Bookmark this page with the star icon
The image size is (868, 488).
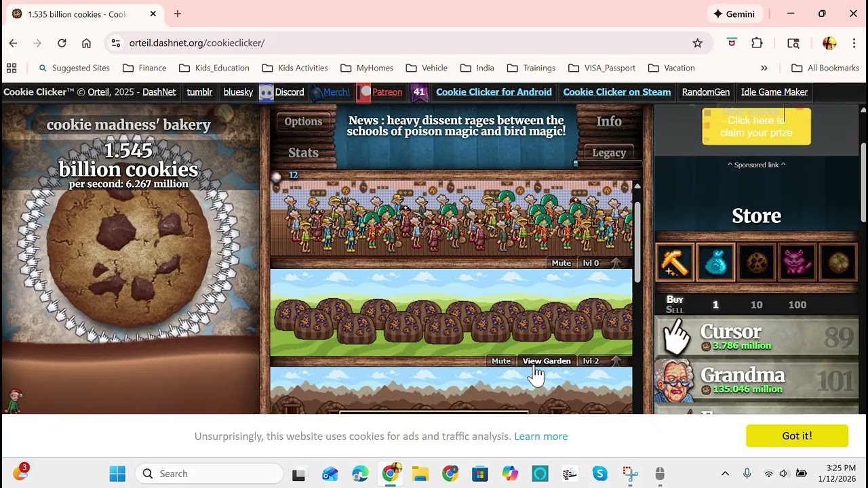697,43
